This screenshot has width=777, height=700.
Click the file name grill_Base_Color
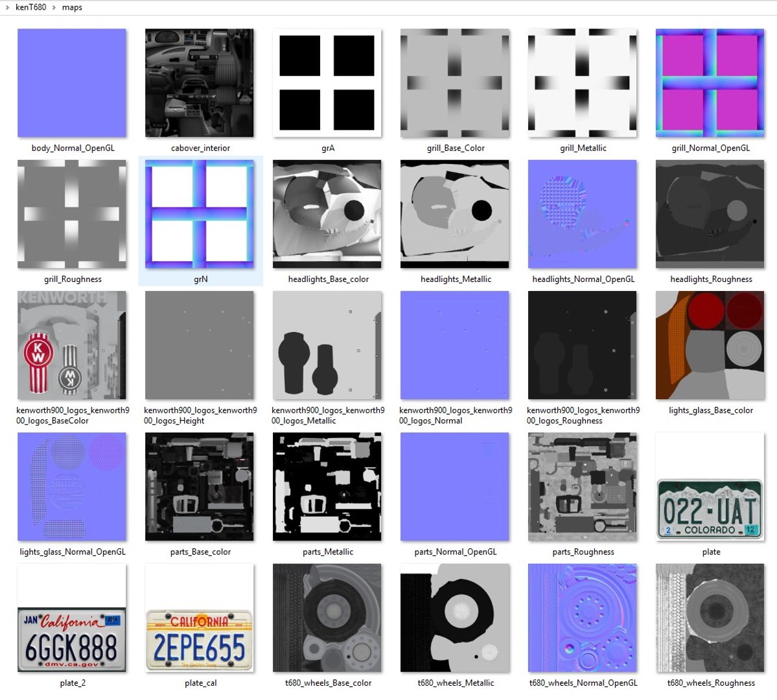(x=456, y=148)
